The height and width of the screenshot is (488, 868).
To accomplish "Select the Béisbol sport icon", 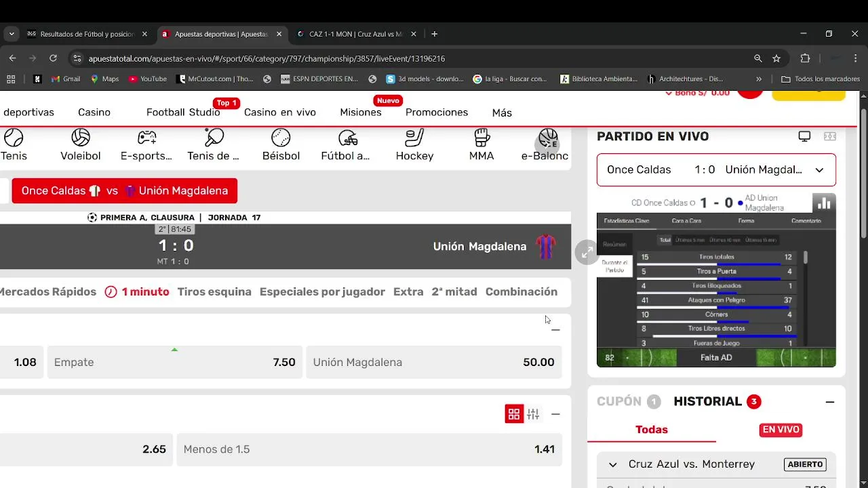I will click(281, 138).
